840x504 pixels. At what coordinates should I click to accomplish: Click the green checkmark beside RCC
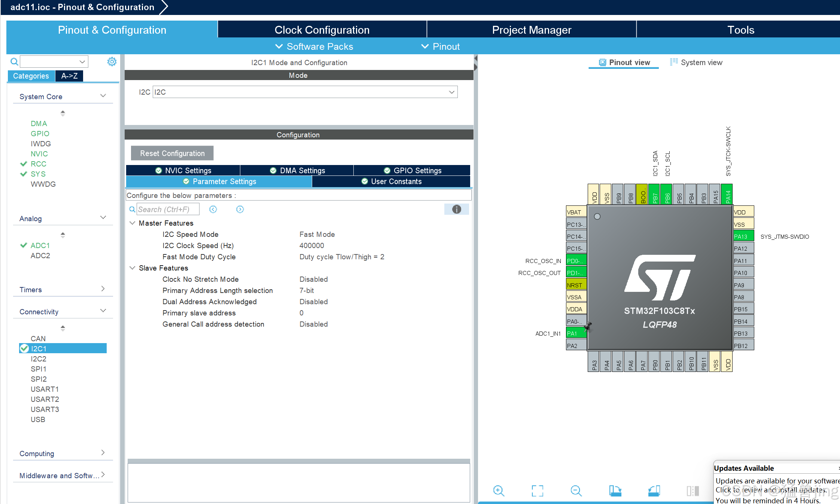(23, 164)
